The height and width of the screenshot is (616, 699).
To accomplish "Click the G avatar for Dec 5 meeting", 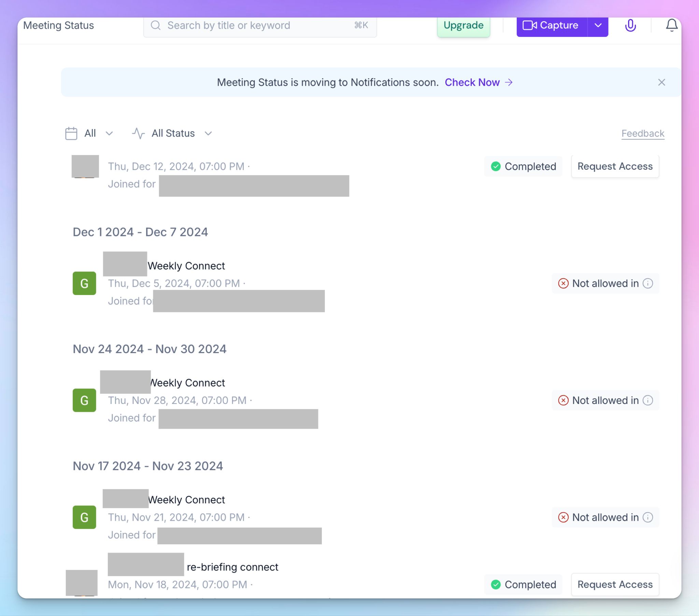I will pyautogui.click(x=84, y=283).
